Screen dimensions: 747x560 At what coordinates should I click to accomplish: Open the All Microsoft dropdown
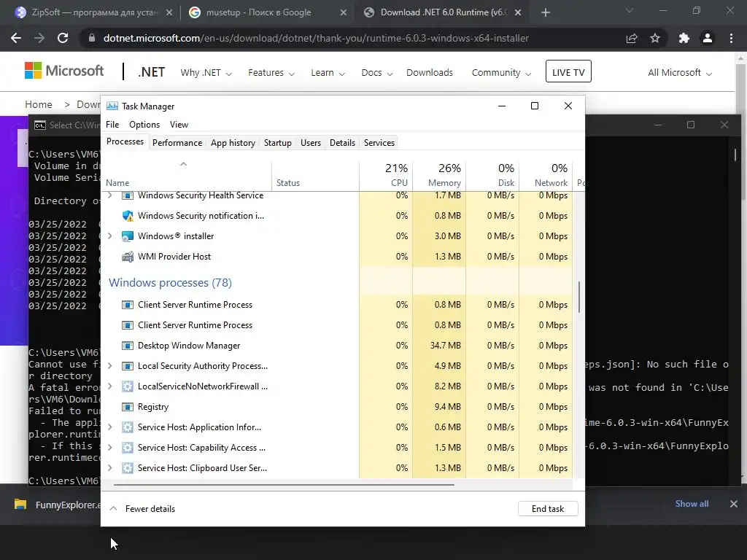(x=680, y=73)
